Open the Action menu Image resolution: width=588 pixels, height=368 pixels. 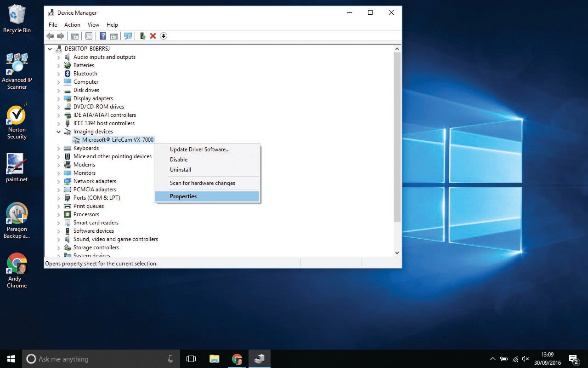pyautogui.click(x=72, y=25)
